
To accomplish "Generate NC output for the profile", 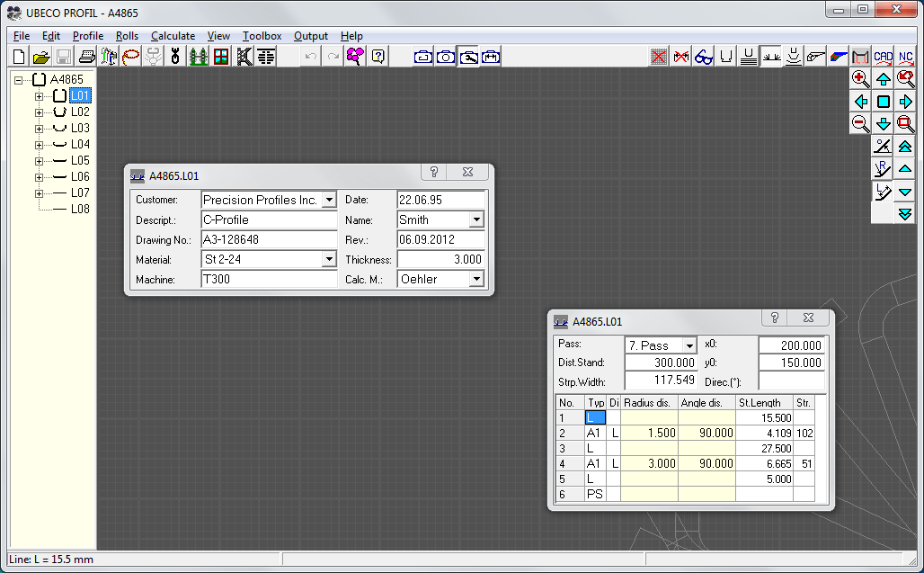I will point(905,56).
